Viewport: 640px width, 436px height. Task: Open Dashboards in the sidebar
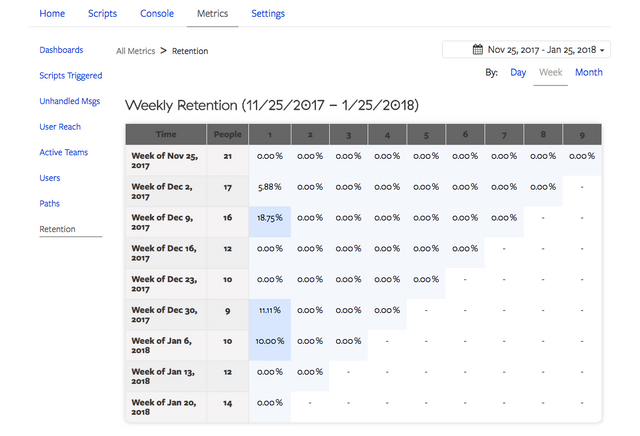tap(61, 50)
